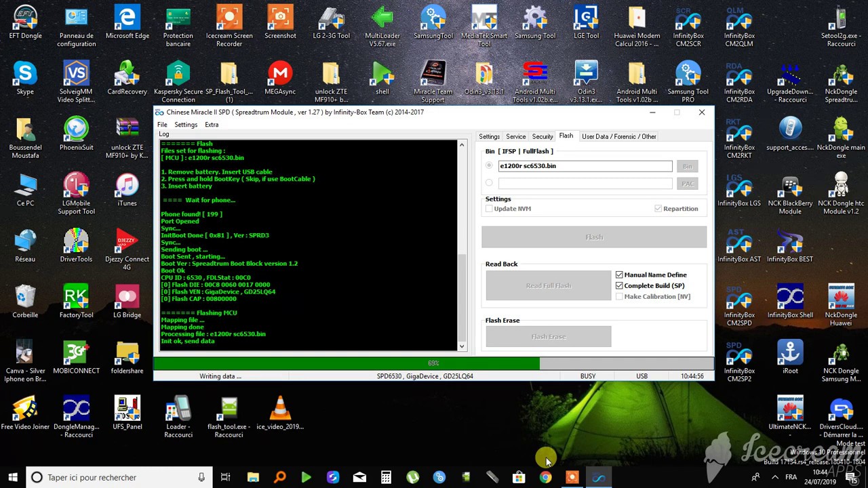This screenshot has width=868, height=488.
Task: Select the iRoot desktop icon
Action: point(790,357)
